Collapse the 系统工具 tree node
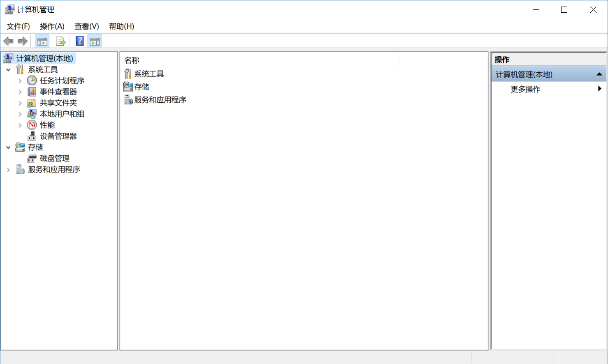 coord(8,70)
